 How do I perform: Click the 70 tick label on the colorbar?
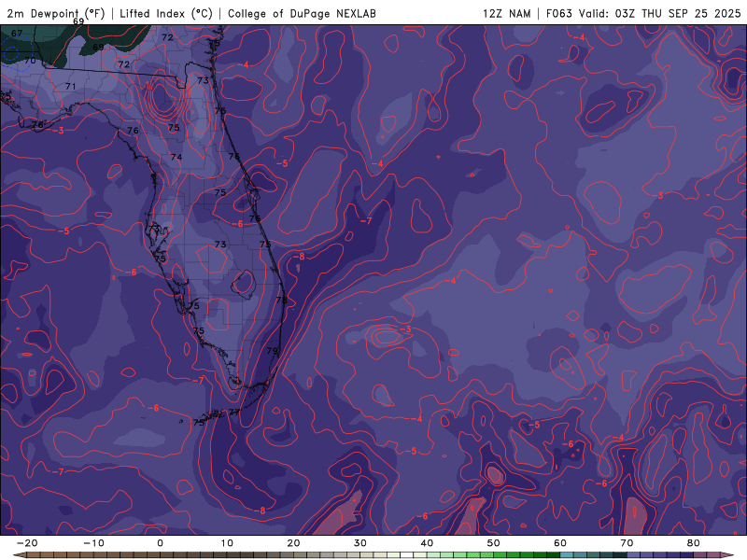(x=627, y=543)
